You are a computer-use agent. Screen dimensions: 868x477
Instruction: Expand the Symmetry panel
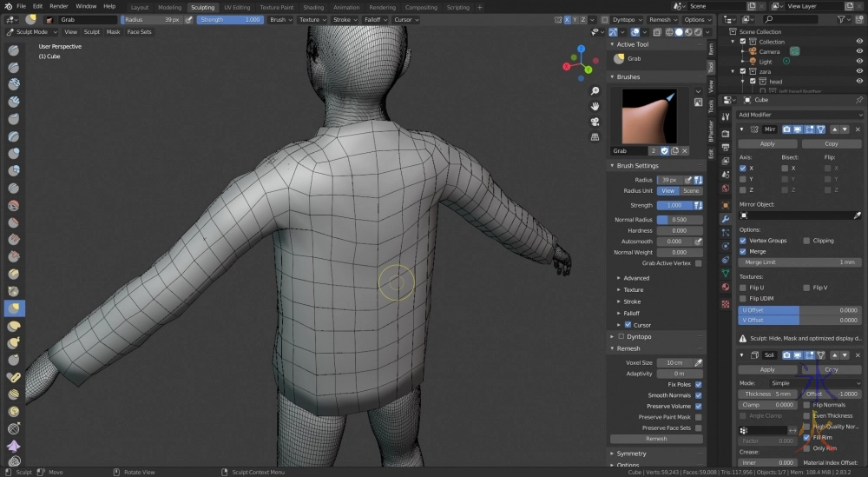pyautogui.click(x=631, y=454)
